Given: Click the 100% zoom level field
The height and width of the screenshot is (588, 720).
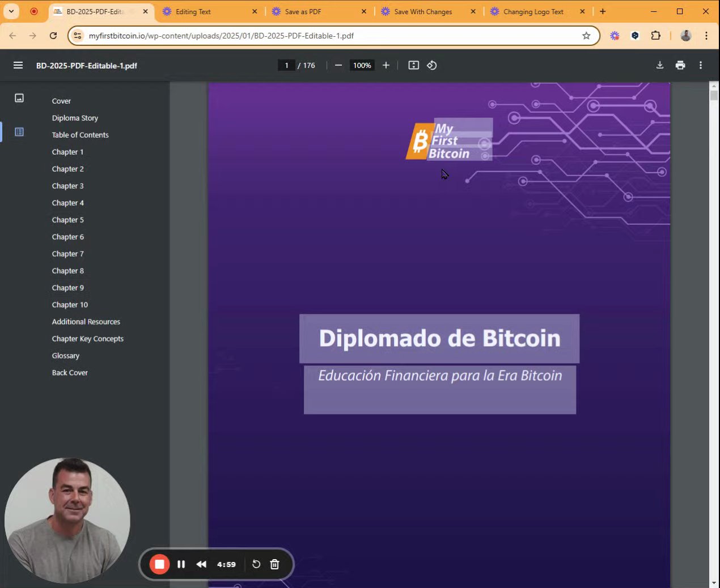Looking at the screenshot, I should click(362, 65).
